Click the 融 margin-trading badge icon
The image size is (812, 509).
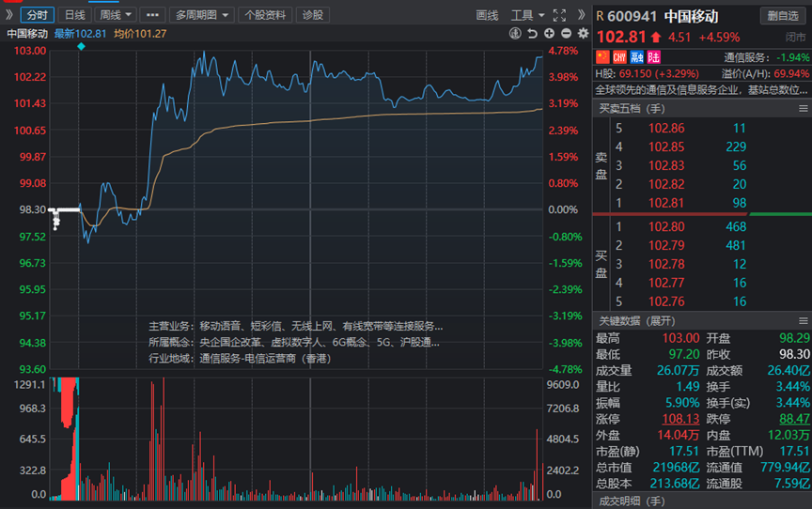coord(635,57)
